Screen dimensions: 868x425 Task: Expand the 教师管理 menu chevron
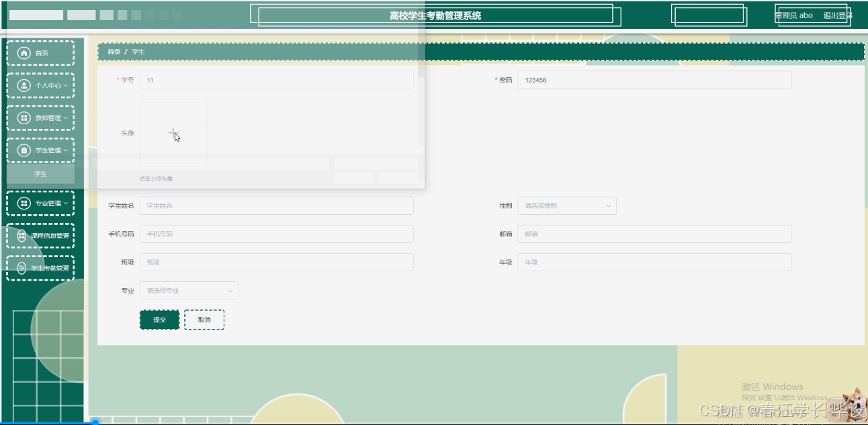coord(65,118)
